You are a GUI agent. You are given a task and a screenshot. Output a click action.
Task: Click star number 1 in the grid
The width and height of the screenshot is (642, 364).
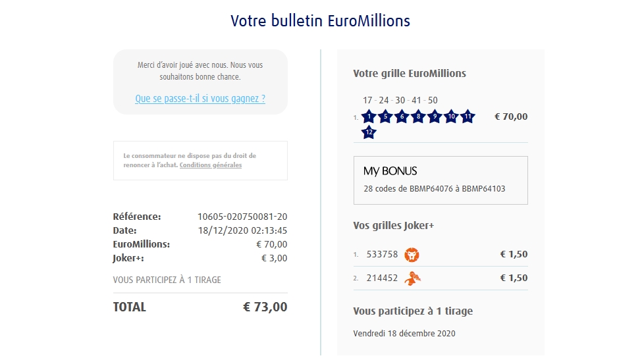(x=369, y=117)
